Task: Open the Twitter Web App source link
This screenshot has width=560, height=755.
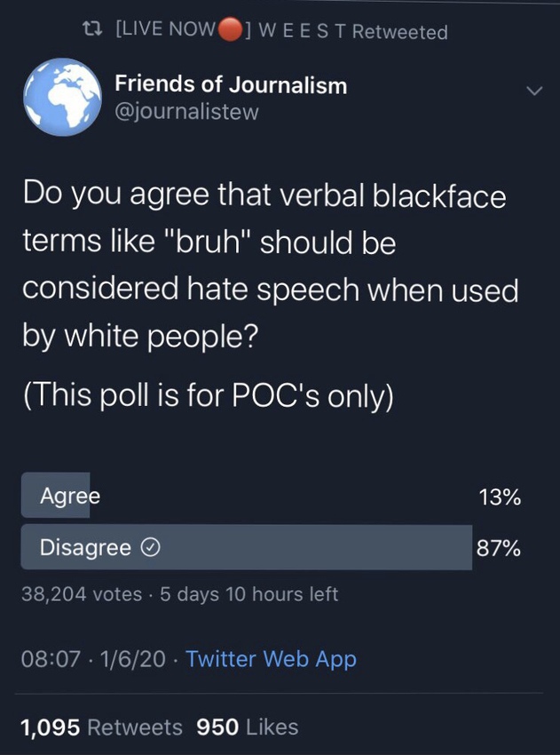Action: coord(271,659)
